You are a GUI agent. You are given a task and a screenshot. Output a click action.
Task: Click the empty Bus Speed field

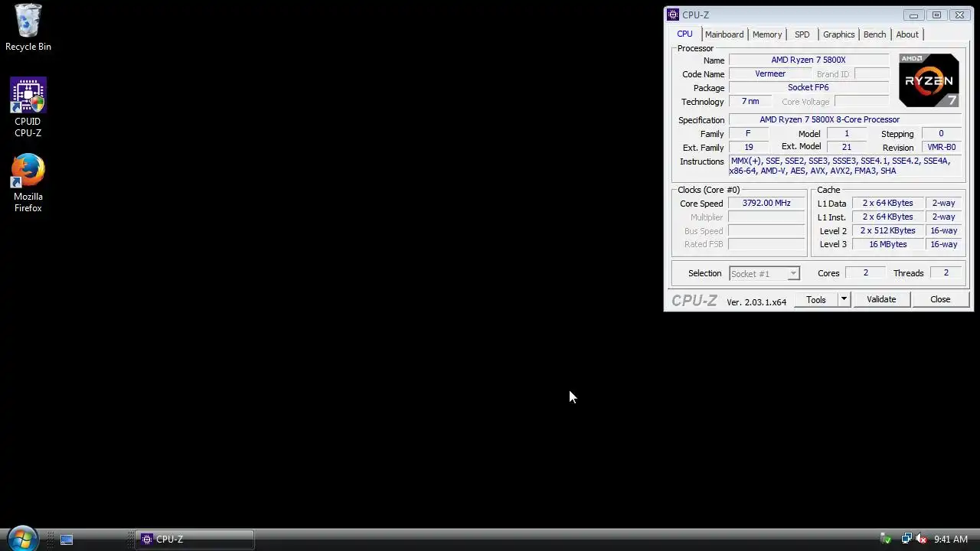coord(766,230)
